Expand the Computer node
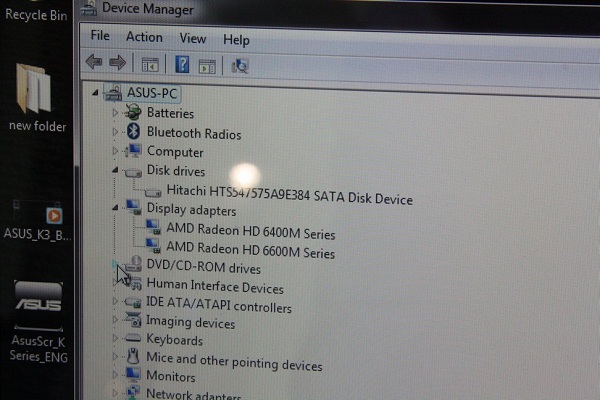Screen dimensions: 600x400 (115, 150)
